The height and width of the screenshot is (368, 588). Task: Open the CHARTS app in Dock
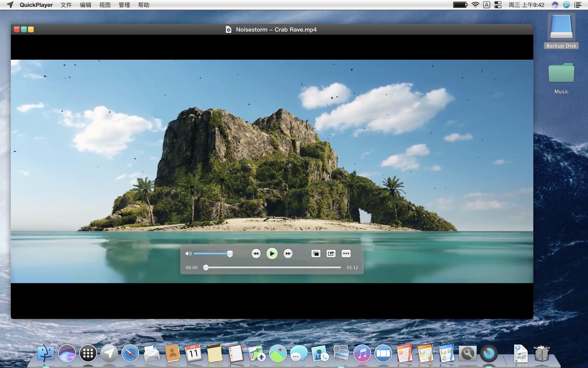447,353
